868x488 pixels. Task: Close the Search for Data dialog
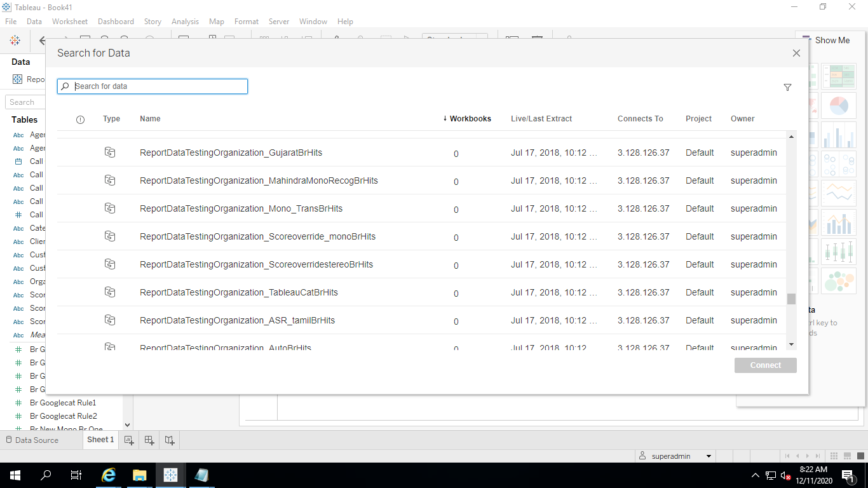(796, 53)
